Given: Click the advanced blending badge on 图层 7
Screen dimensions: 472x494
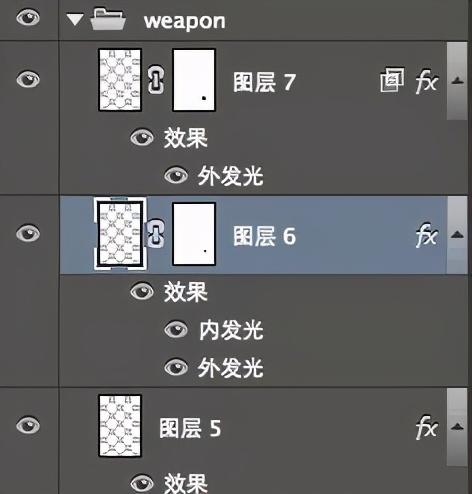Looking at the screenshot, I should (392, 80).
